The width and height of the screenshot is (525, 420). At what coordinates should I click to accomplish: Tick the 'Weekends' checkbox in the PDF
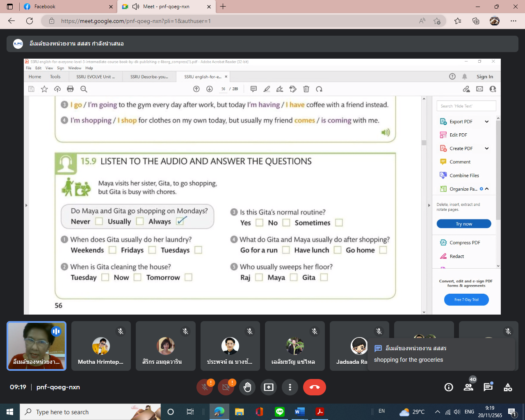click(x=112, y=250)
